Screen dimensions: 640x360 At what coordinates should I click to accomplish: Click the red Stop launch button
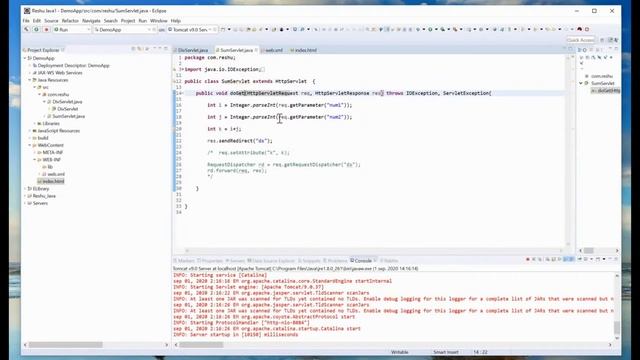[46, 30]
